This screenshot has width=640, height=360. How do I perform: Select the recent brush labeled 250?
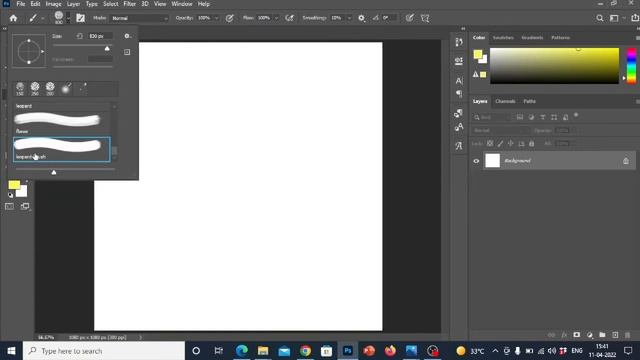click(x=35, y=88)
